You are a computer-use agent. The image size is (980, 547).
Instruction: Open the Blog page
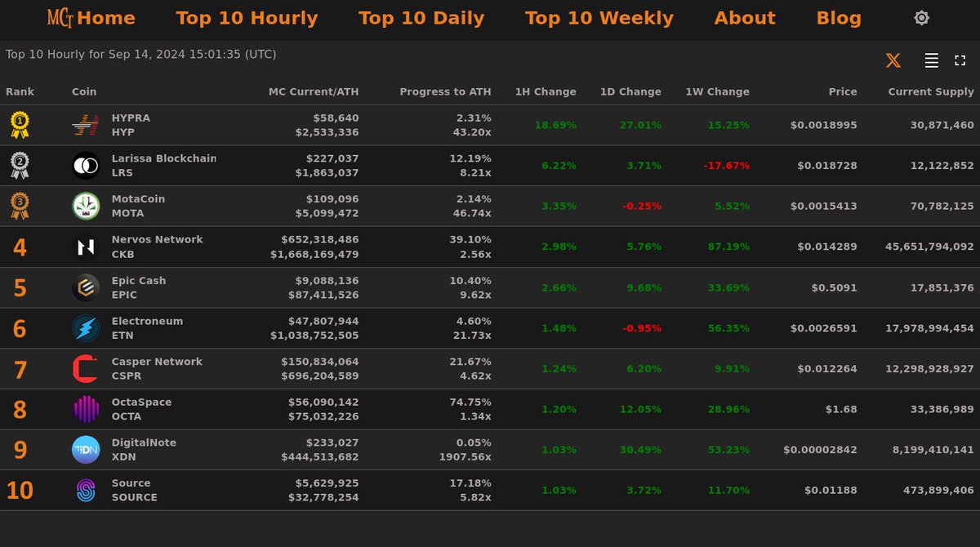click(839, 18)
